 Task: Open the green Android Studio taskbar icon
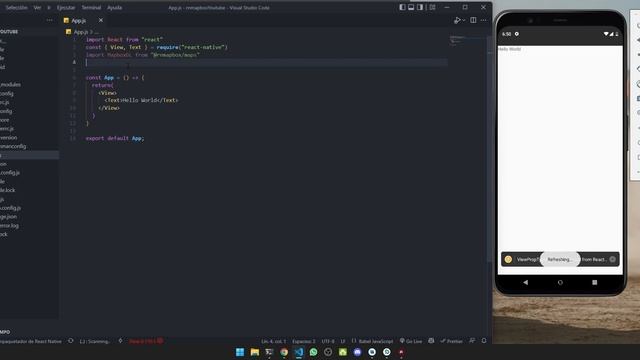click(343, 352)
